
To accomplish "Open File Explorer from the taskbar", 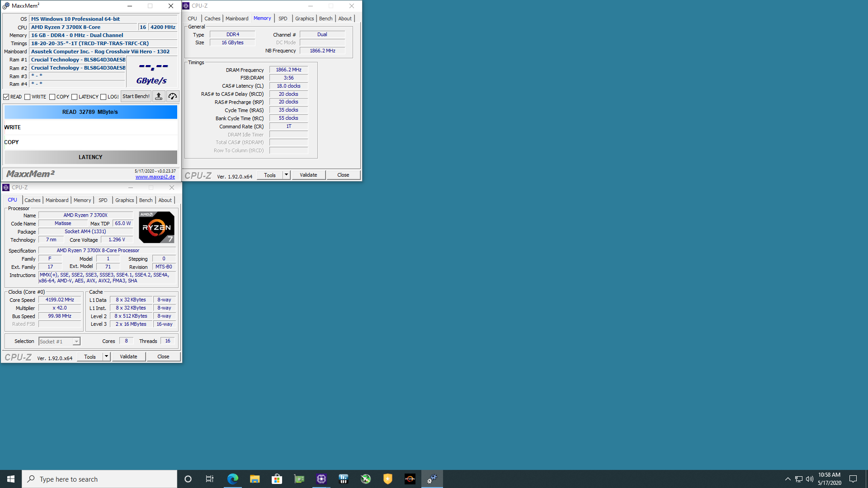I will (x=255, y=479).
